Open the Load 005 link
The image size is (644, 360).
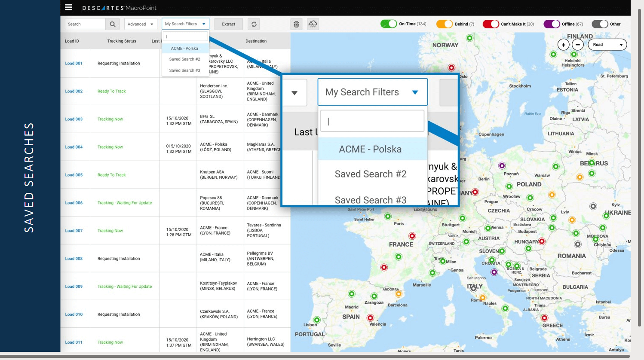coord(74,175)
